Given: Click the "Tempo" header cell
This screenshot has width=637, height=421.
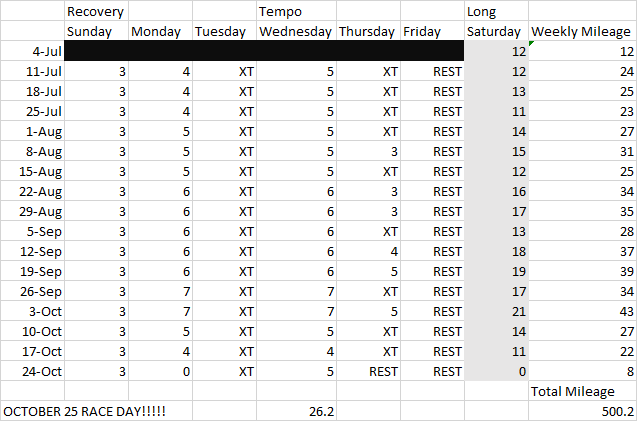Looking at the screenshot, I should (x=296, y=11).
